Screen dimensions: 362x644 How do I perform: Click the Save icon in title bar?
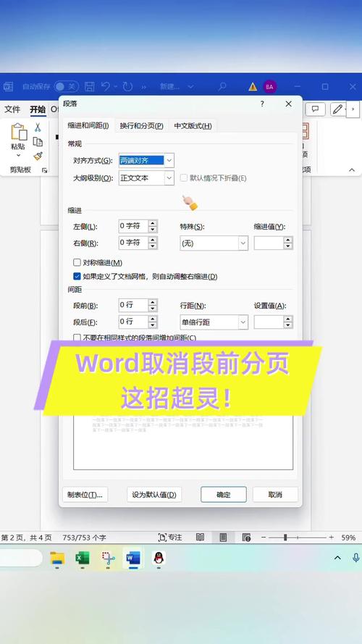(x=90, y=87)
